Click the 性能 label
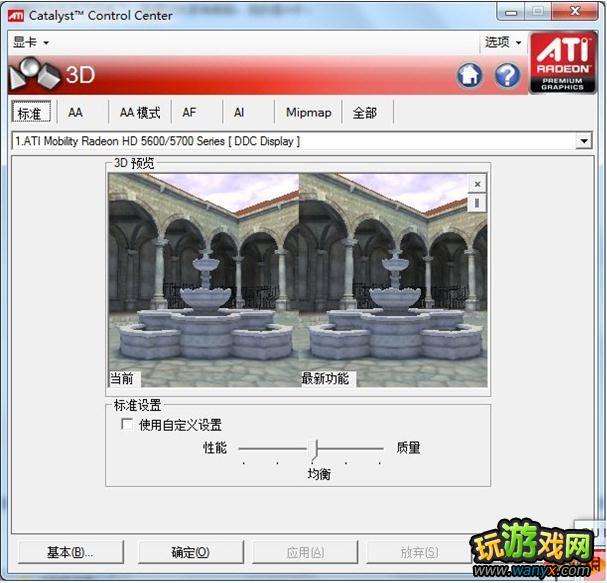Image resolution: width=607 pixels, height=583 pixels. click(215, 448)
